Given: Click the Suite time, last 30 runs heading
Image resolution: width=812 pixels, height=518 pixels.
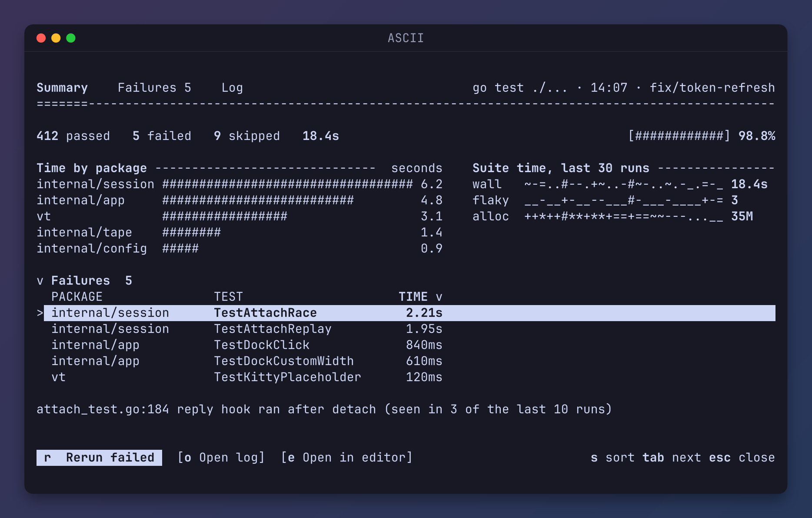Looking at the screenshot, I should click(x=561, y=168).
